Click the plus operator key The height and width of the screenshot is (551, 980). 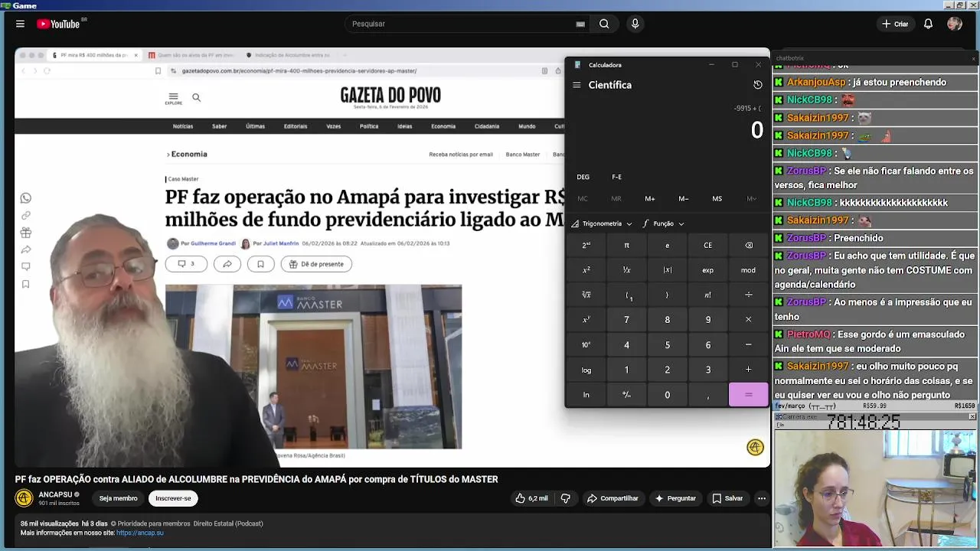click(x=748, y=370)
